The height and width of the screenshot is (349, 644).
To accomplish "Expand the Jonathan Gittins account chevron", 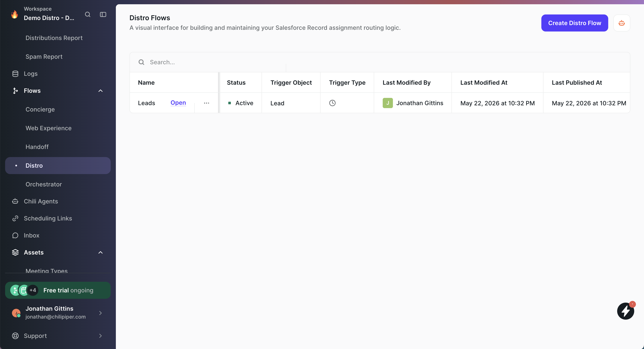I will [100, 313].
